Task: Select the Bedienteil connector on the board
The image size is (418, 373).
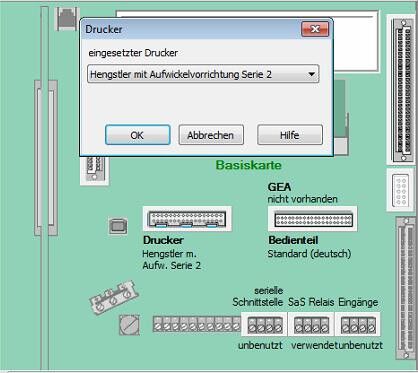Action: [x=313, y=219]
